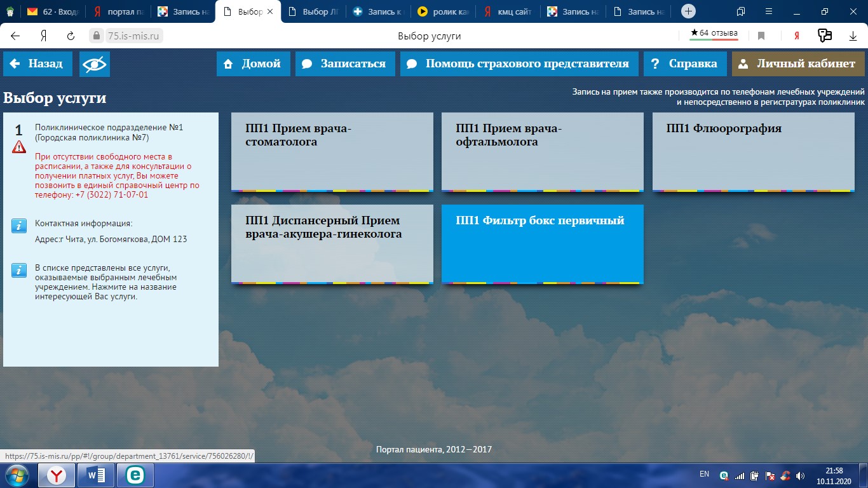This screenshot has height=488, width=868.
Task: Click Помощь страхового представителя button
Action: (x=519, y=64)
